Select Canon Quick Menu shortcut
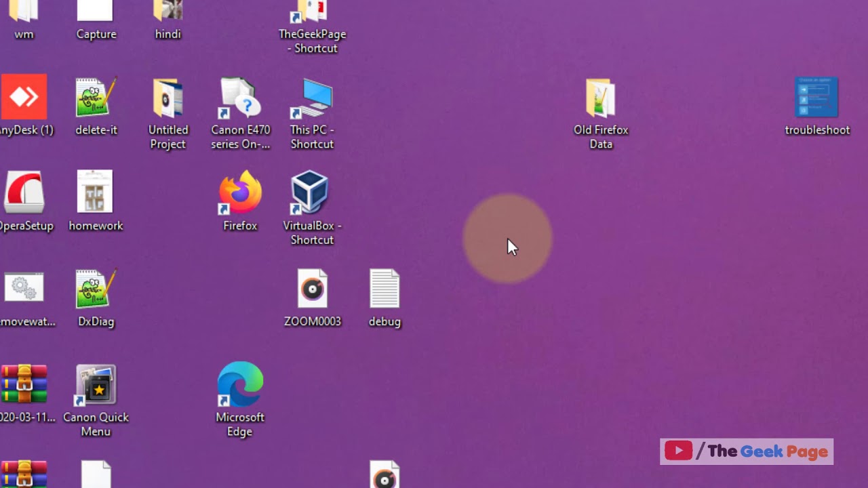 (96, 385)
